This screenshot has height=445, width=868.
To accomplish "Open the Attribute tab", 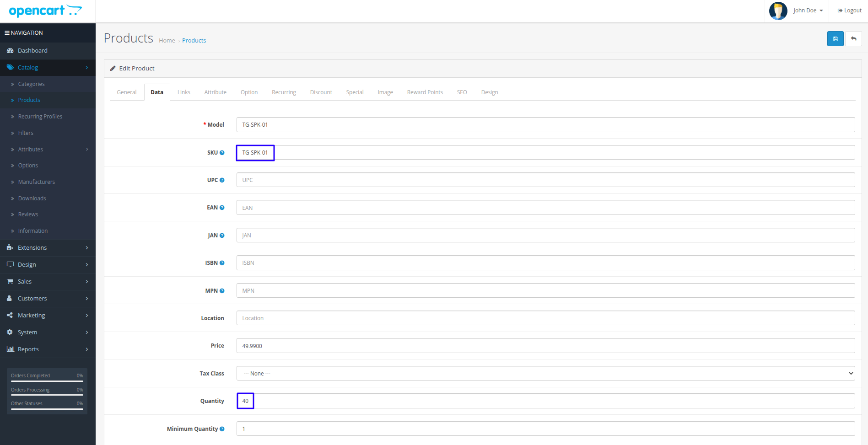I will (x=216, y=92).
